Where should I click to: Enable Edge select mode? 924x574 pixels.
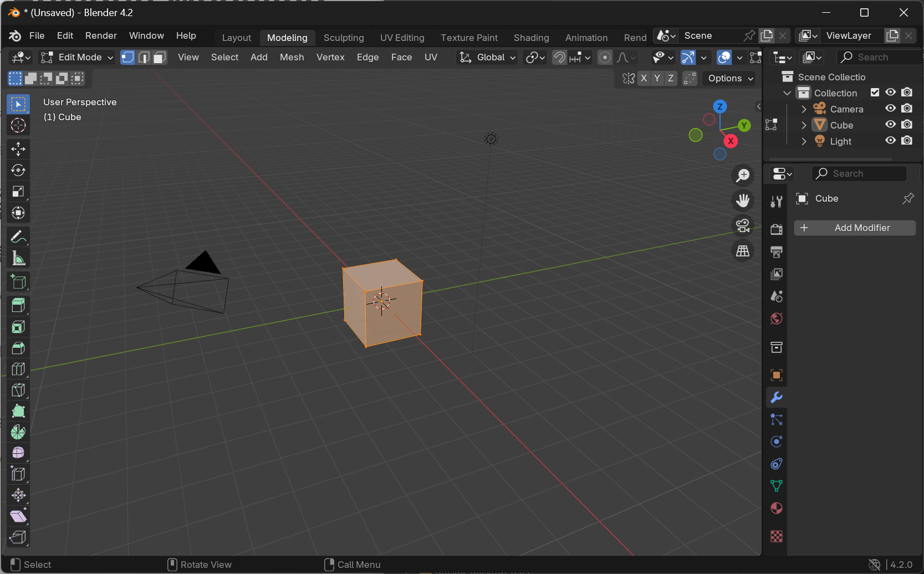click(144, 57)
